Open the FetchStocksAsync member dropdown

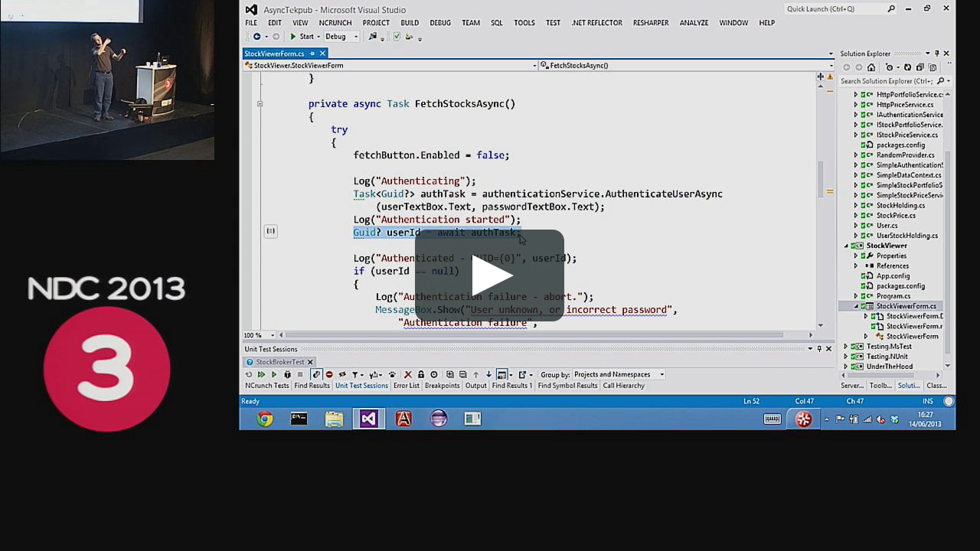[x=687, y=66]
